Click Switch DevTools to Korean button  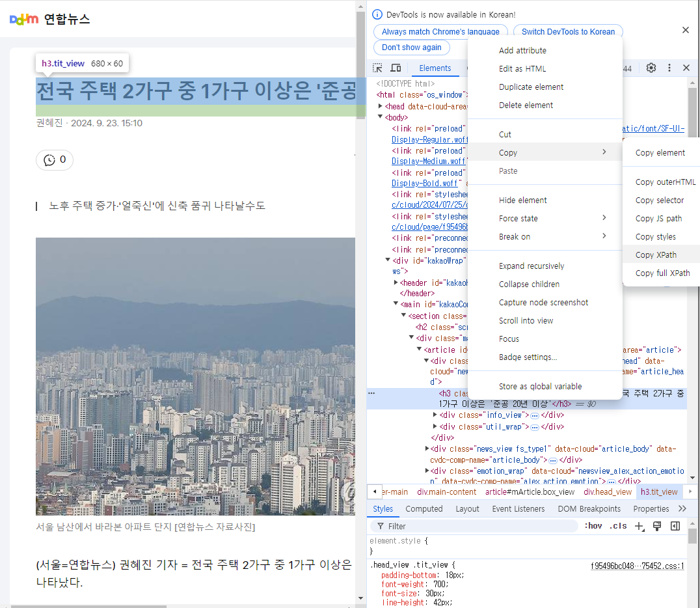pyautogui.click(x=569, y=32)
